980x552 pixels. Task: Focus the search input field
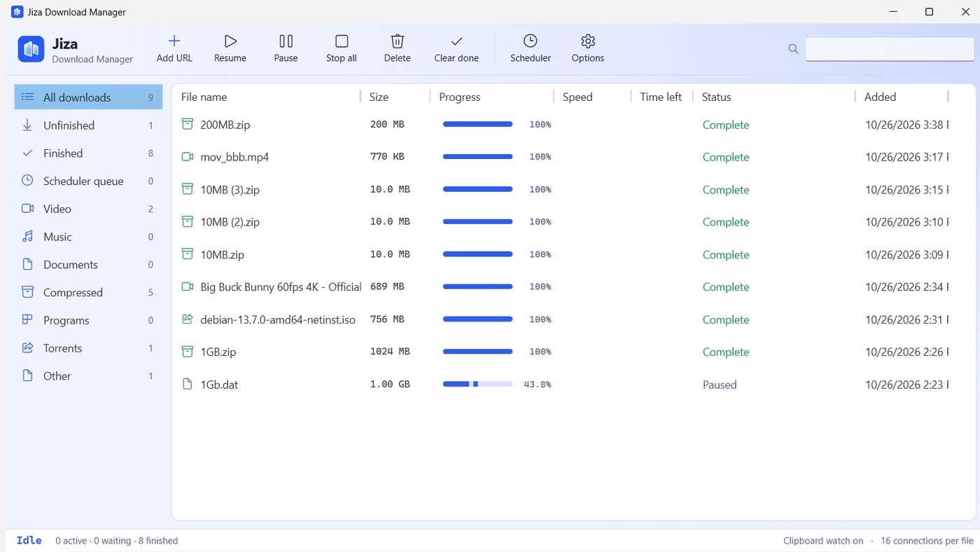[889, 49]
